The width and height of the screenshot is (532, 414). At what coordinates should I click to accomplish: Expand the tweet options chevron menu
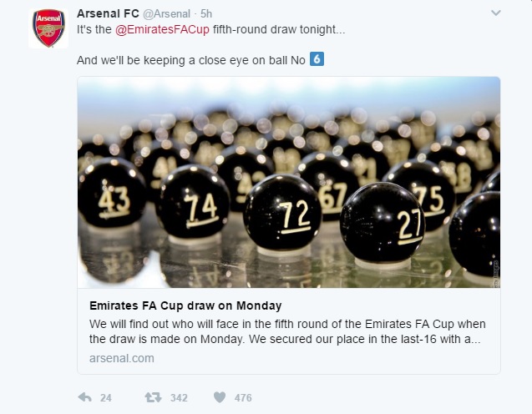(495, 13)
